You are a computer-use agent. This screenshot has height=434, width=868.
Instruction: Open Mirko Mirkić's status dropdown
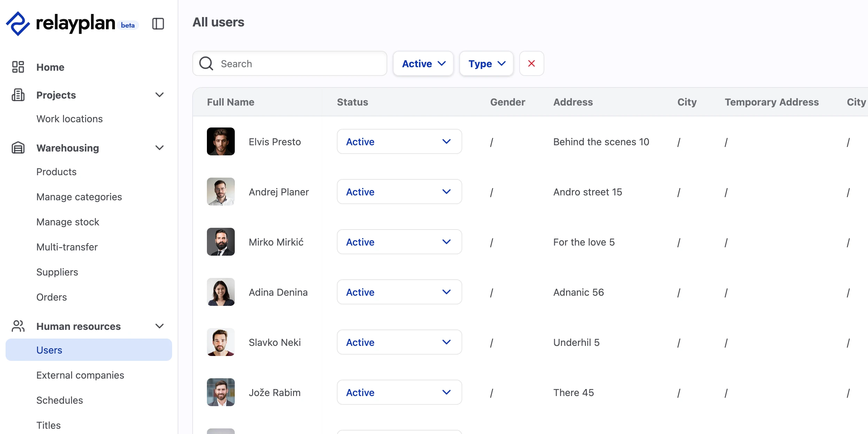coord(400,242)
